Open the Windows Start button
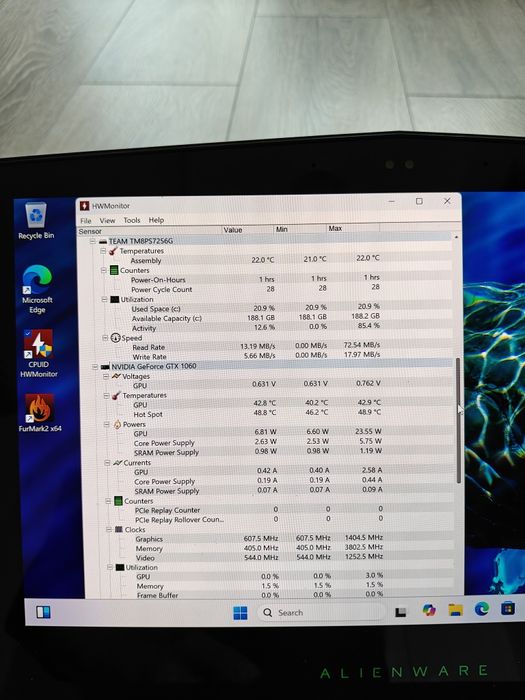 tap(240, 613)
